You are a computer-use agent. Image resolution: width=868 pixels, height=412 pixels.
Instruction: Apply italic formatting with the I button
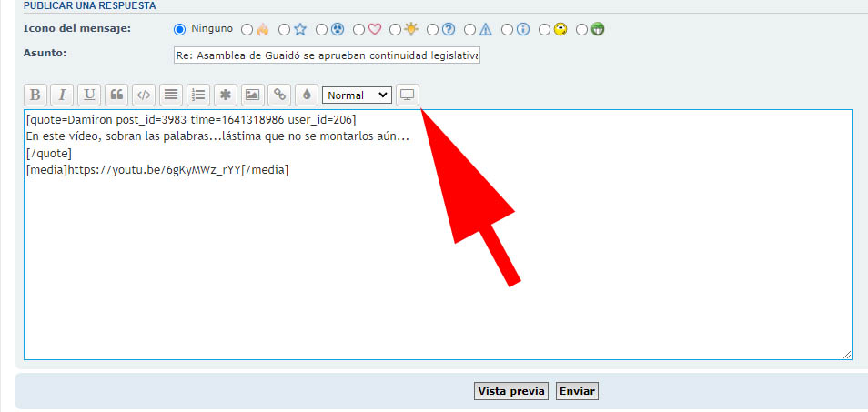pyautogui.click(x=62, y=95)
